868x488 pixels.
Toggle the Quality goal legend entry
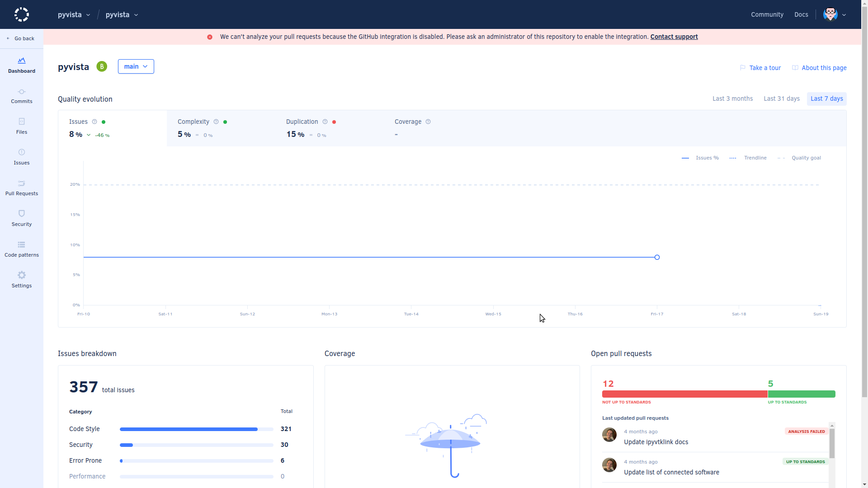(799, 158)
